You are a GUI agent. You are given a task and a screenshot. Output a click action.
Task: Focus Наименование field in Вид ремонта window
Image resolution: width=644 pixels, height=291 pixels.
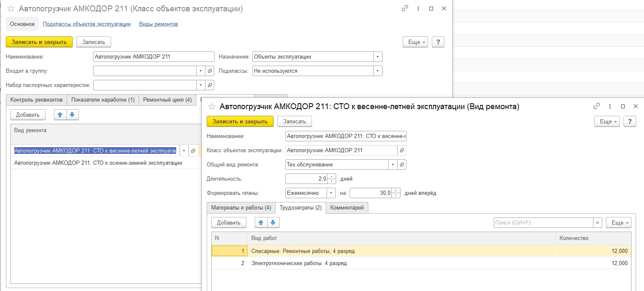tap(346, 136)
